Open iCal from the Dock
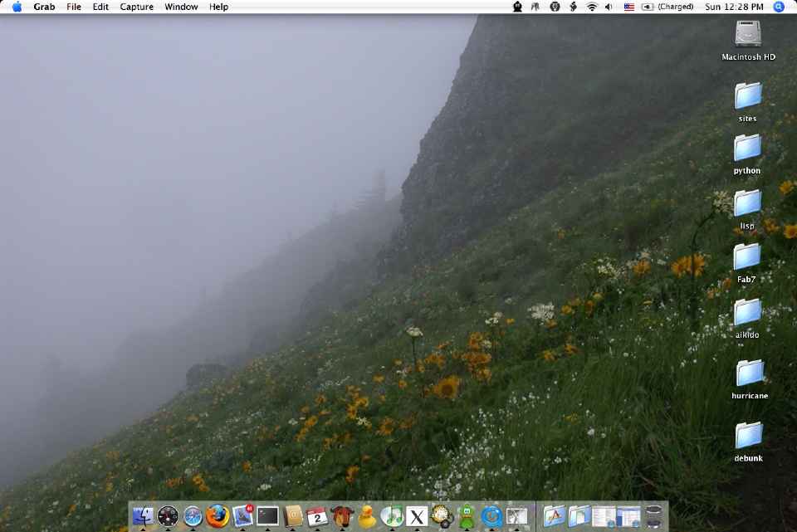Viewport: 797px width, 532px height. [316, 516]
